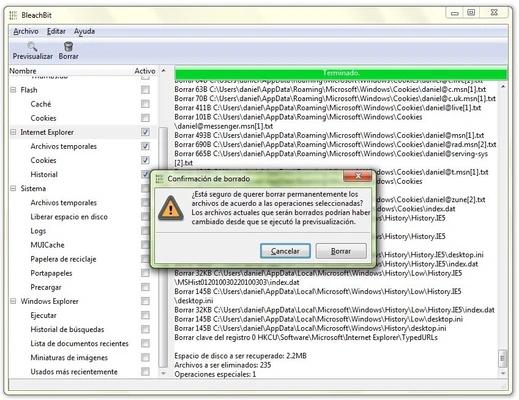Screen dimensions: 519x400
Task: Collapse the Flash tree group
Action: (x=13, y=90)
